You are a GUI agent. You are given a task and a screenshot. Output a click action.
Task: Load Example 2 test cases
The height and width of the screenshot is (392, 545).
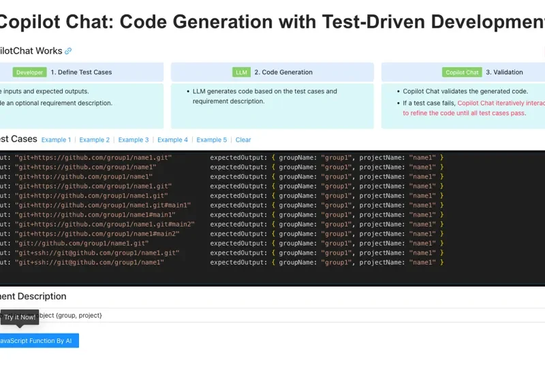click(95, 140)
